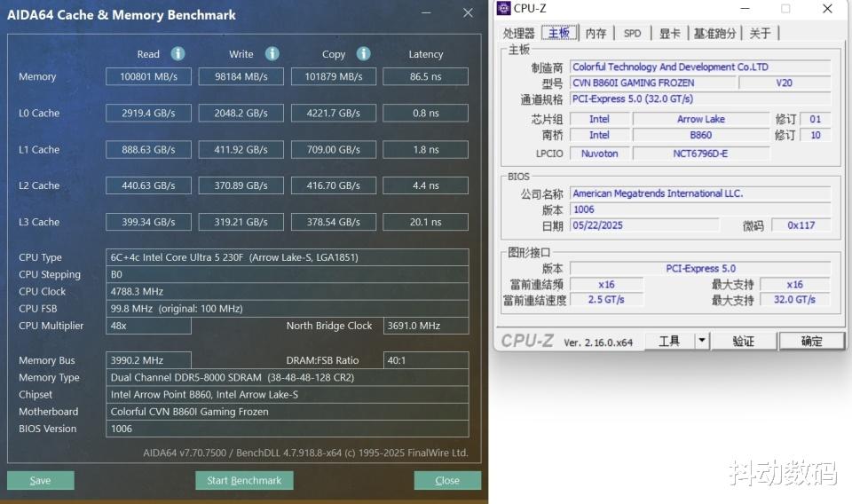Open the 内存 tab in CPU-Z
This screenshot has width=852, height=504.
(596, 33)
